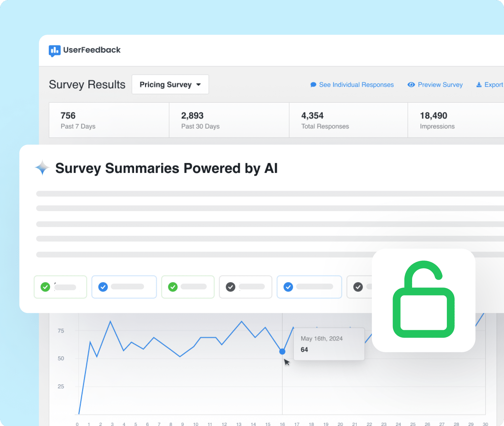Click the speech bubble responses icon
The width and height of the screenshot is (504, 426).
(313, 85)
